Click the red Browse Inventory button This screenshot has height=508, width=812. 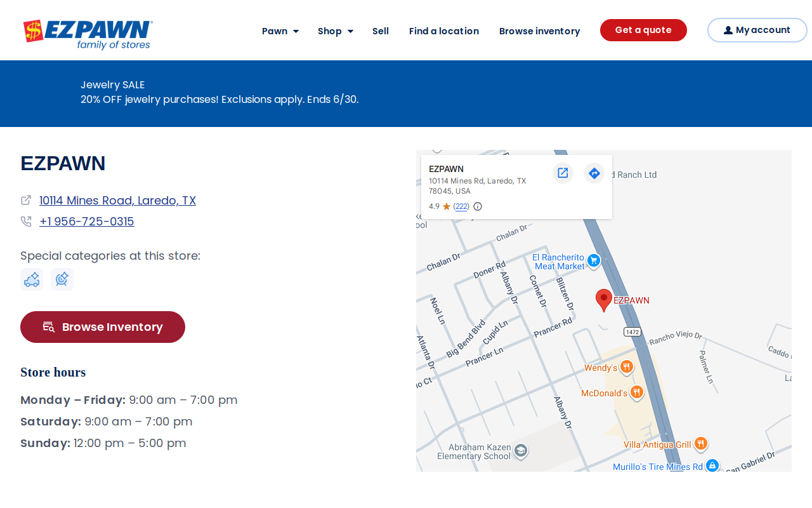click(x=103, y=327)
